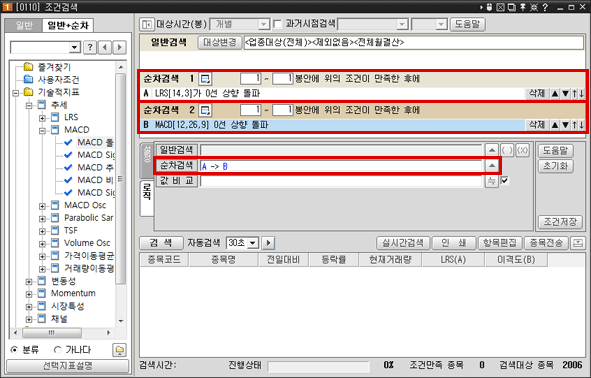Viewport: 591px width, 378px height.
Task: Expand the 변동성 tree category
Action: point(29,282)
